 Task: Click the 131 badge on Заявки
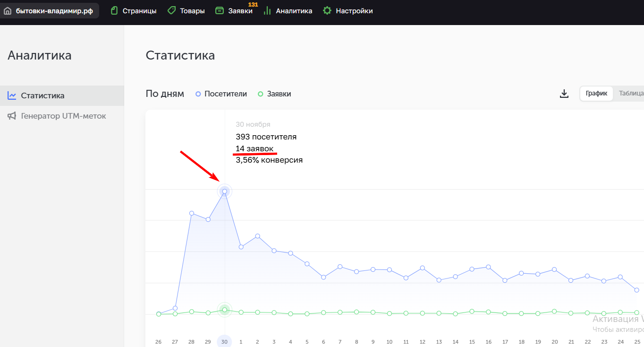tap(253, 4)
